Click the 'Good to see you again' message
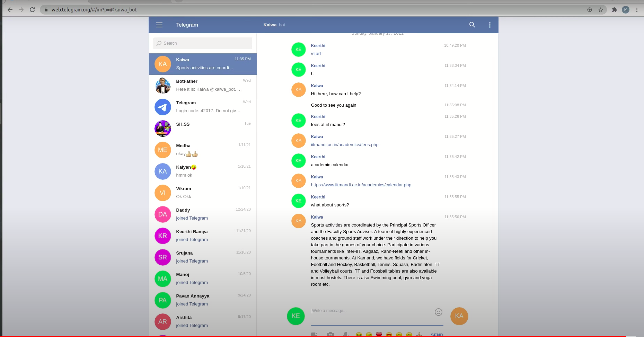 334,105
